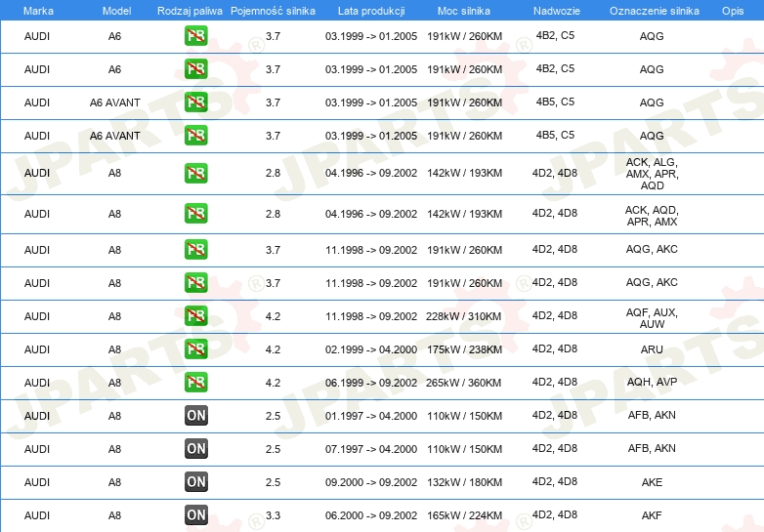Image resolution: width=764 pixels, height=532 pixels.
Task: Select the '06.1999 -> 09.2002' date cell
Action: click(x=371, y=383)
